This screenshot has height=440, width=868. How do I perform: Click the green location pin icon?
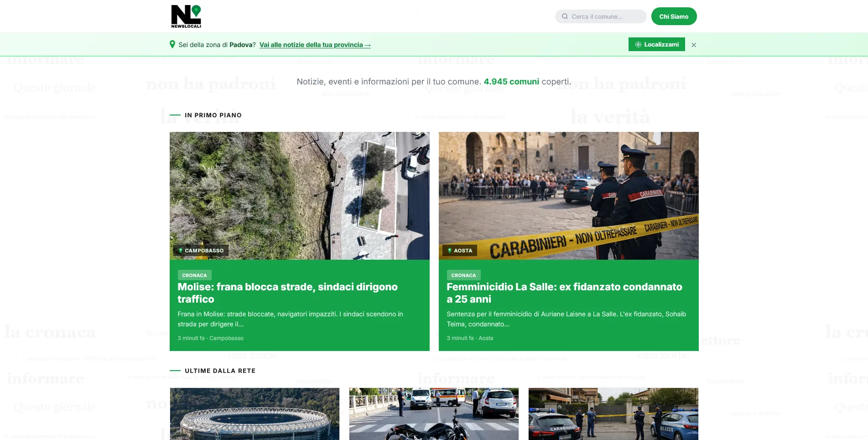(172, 44)
